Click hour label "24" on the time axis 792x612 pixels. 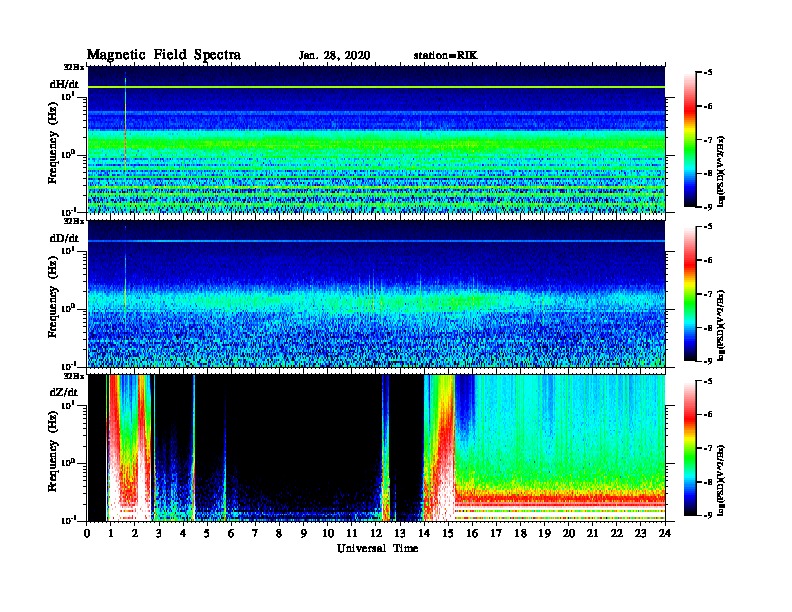[x=665, y=533]
